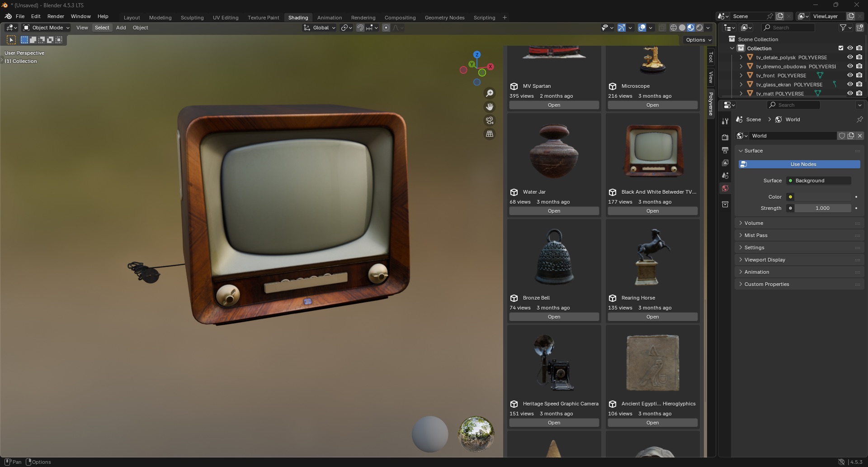Viewport: 868px width, 467px height.
Task: Click the hand pan view icon
Action: click(x=490, y=107)
